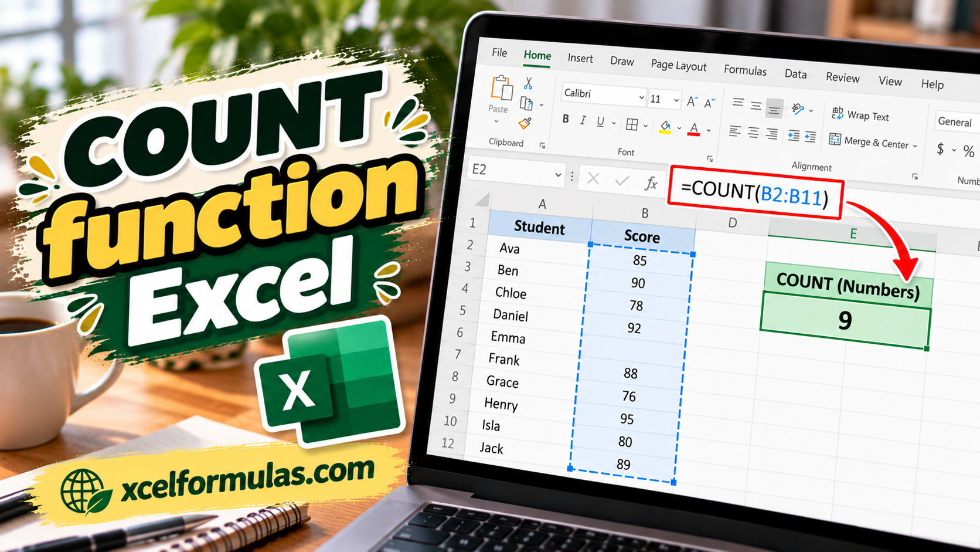
Task: Select the column B header
Action: (644, 213)
